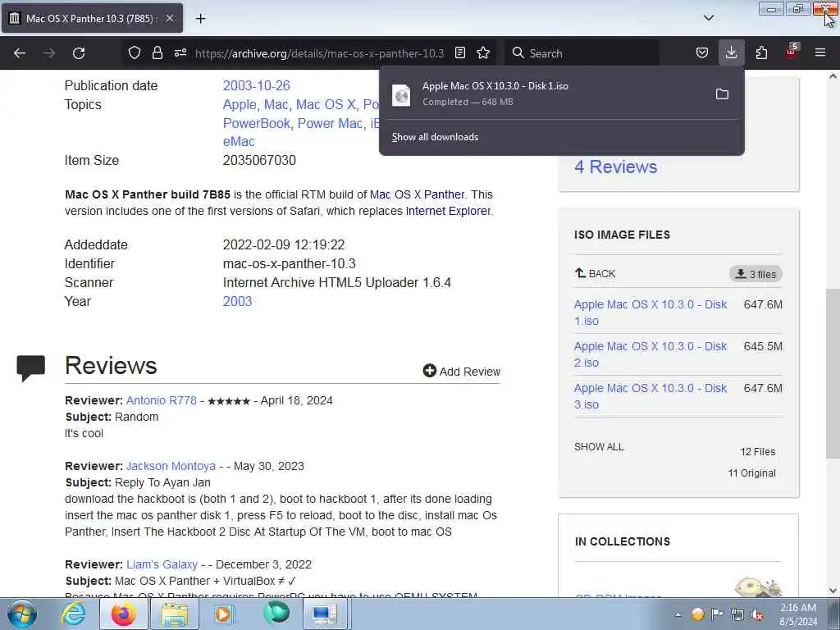Click Show all downloads
840x630 pixels.
click(x=435, y=137)
